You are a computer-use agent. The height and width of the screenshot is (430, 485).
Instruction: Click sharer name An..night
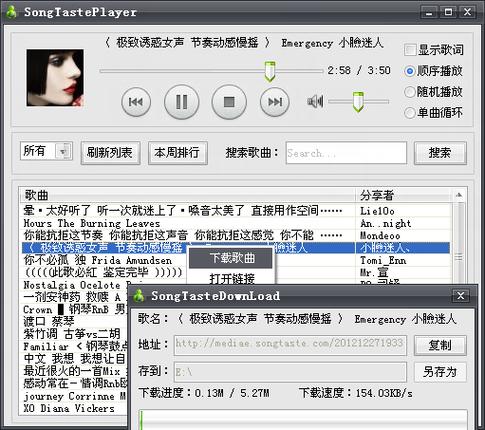[386, 223]
